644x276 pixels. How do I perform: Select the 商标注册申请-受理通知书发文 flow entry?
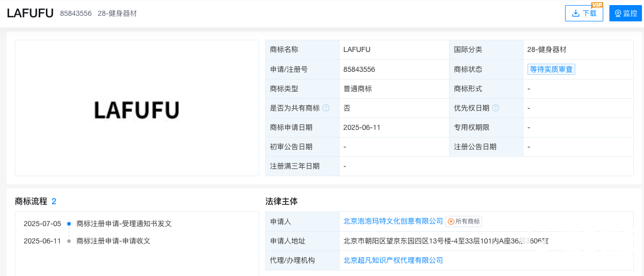(124, 224)
